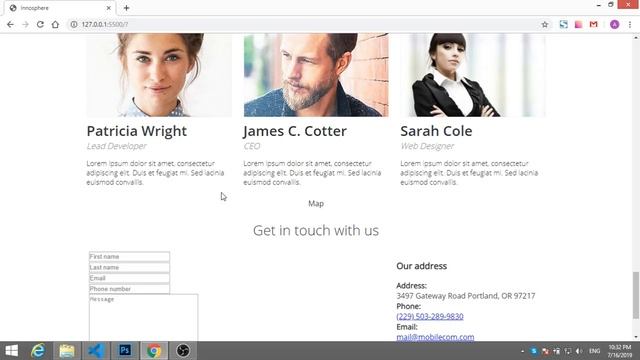640x360 pixels.
Task: Click the page scrollbar thumb
Action: [x=636, y=295]
